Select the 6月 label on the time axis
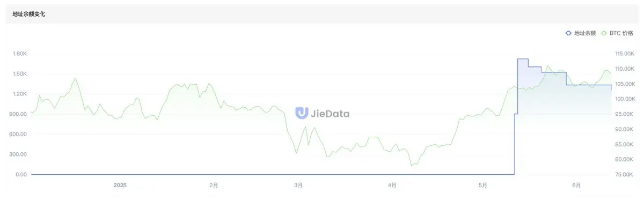This screenshot has width=644, height=200. tap(577, 185)
